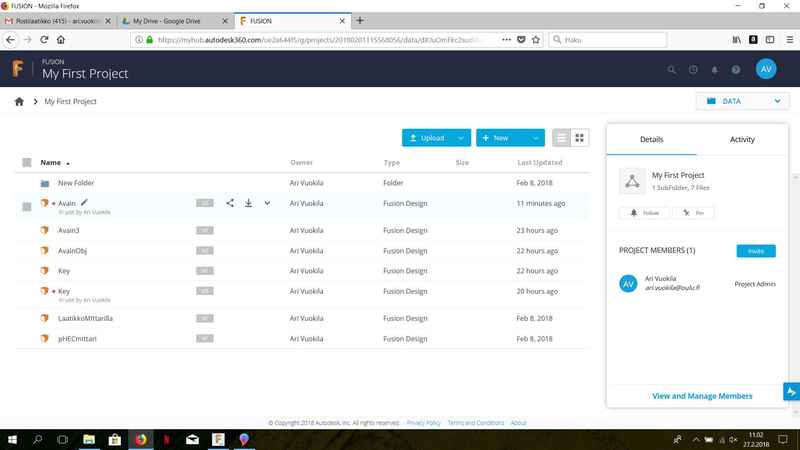
Task: Bookmark this page with the star icon
Action: [536, 40]
